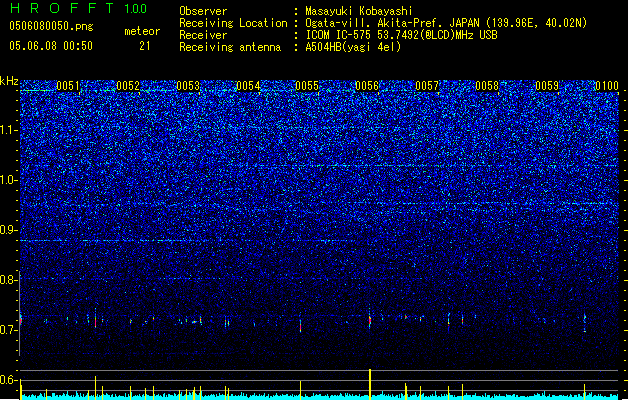
Task: Click the name Masayuki Kobayashi
Action: 359,11
